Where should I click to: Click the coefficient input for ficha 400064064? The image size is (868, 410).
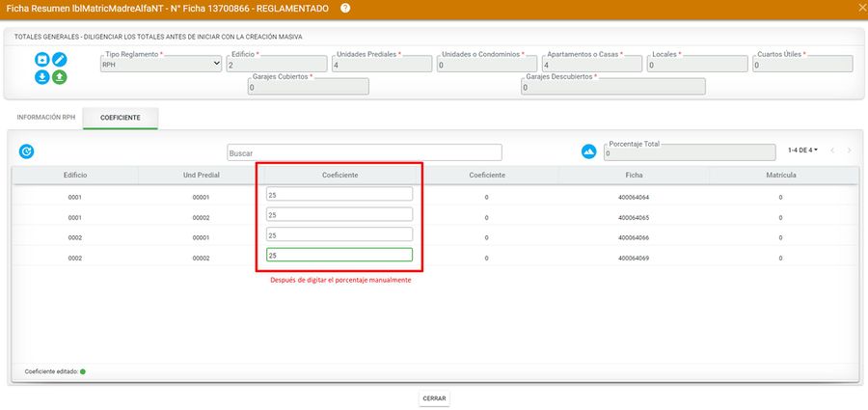(339, 195)
